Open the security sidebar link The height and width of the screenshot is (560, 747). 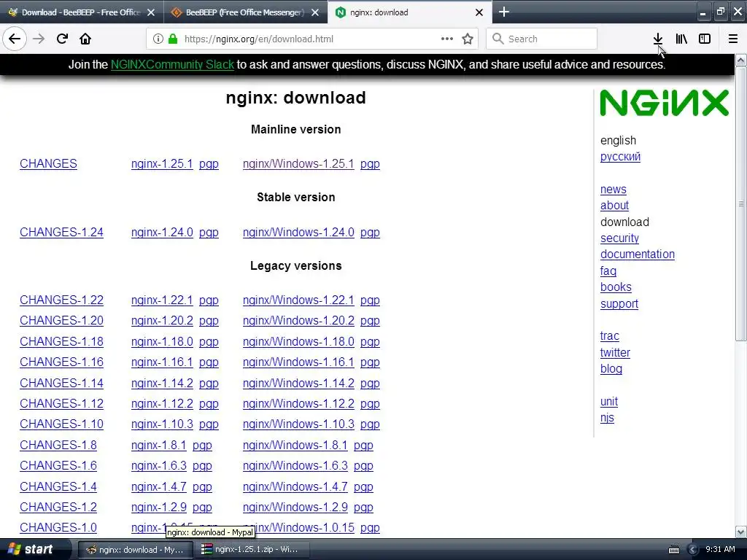coord(619,238)
